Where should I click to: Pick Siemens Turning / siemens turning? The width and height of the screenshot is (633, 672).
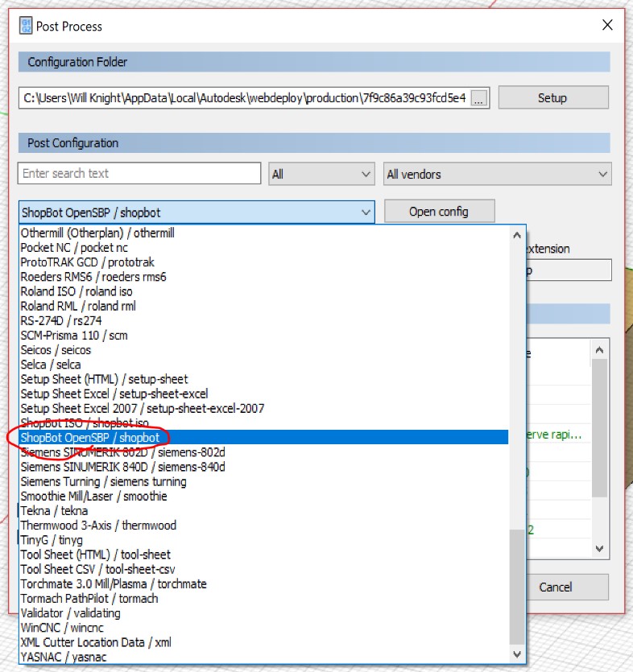(264, 481)
